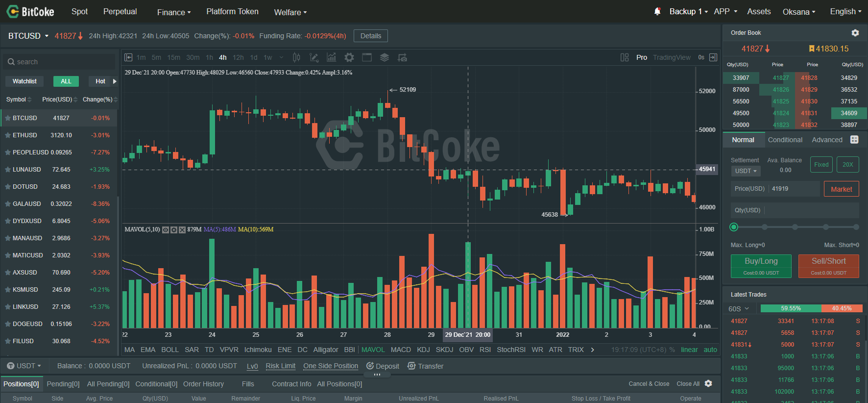Screen dimensions: 868x403
Task: Open the chart indicators icon
Action: (x=332, y=57)
